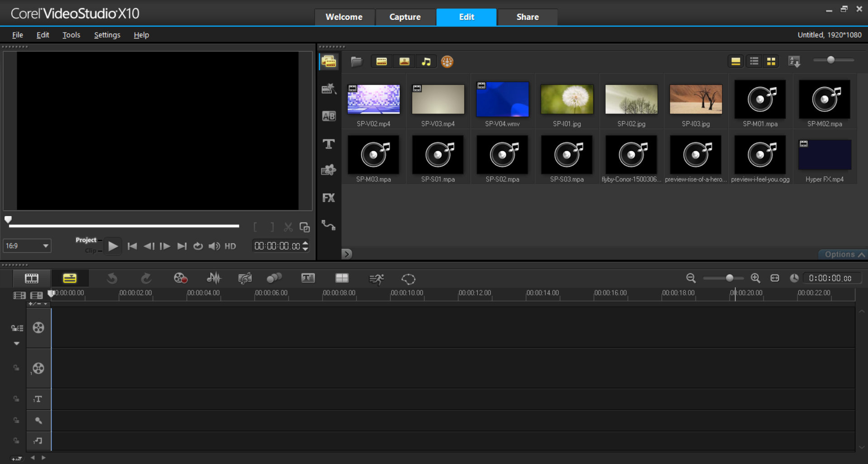The width and height of the screenshot is (868, 464).
Task: Click the Undo arrow in timeline toolbar
Action: (x=112, y=279)
